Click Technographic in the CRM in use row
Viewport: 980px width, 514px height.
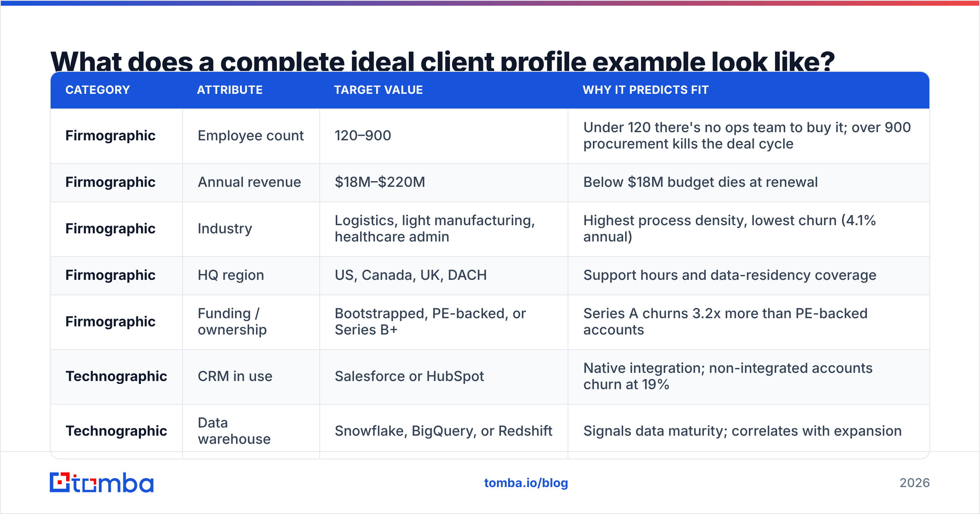click(x=116, y=376)
